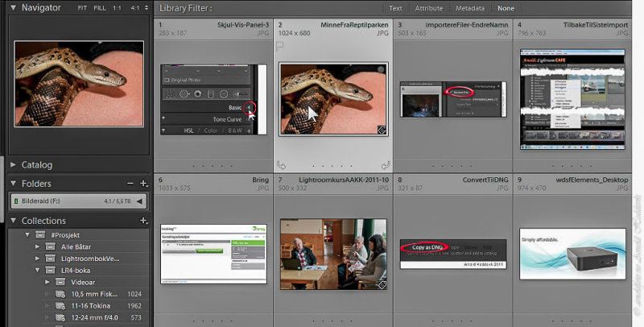
Task: Click the LightroombokVe... collection set icon
Action: tap(50, 259)
